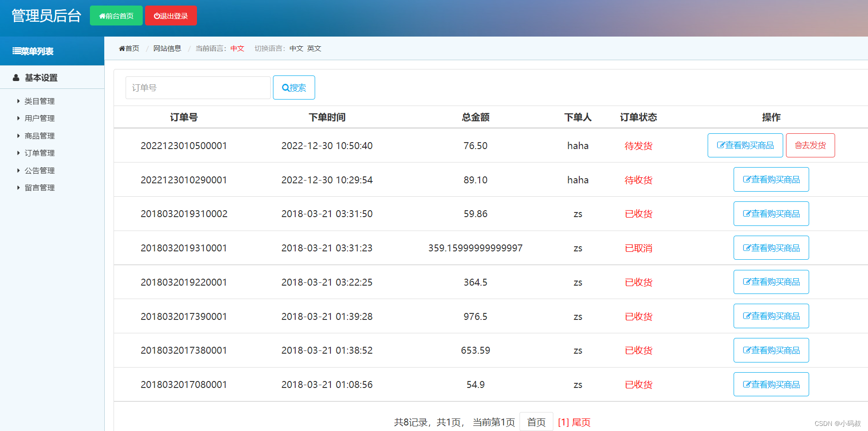Screen dimensions: 868x431
Task: Click trash icon on 去发货 button
Action: (798, 145)
